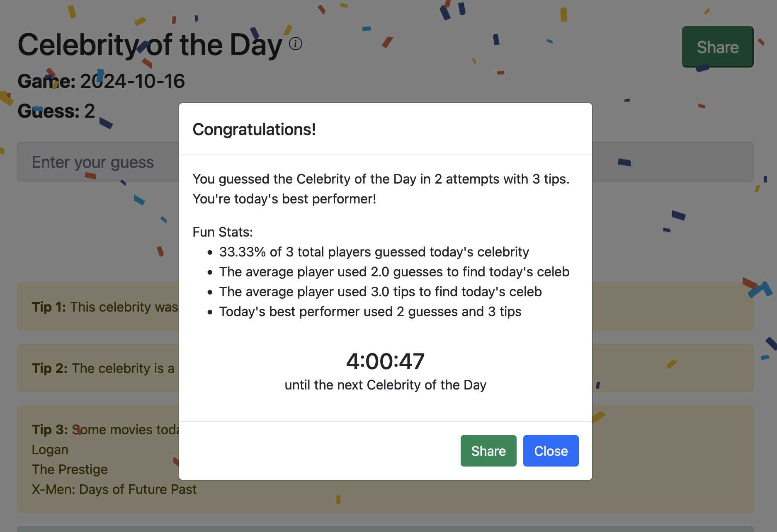The width and height of the screenshot is (777, 532).
Task: Click the Share button inside the dialog
Action: 488,451
